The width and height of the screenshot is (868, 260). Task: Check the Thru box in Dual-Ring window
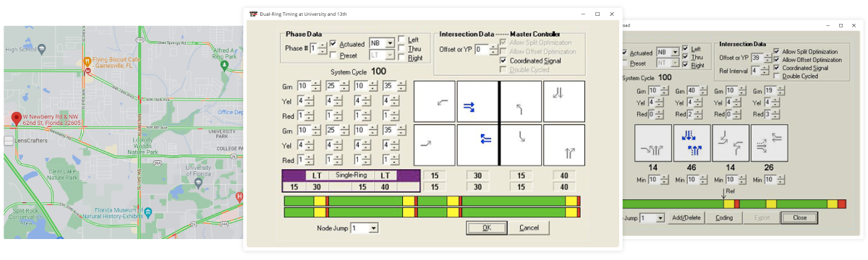pos(401,48)
